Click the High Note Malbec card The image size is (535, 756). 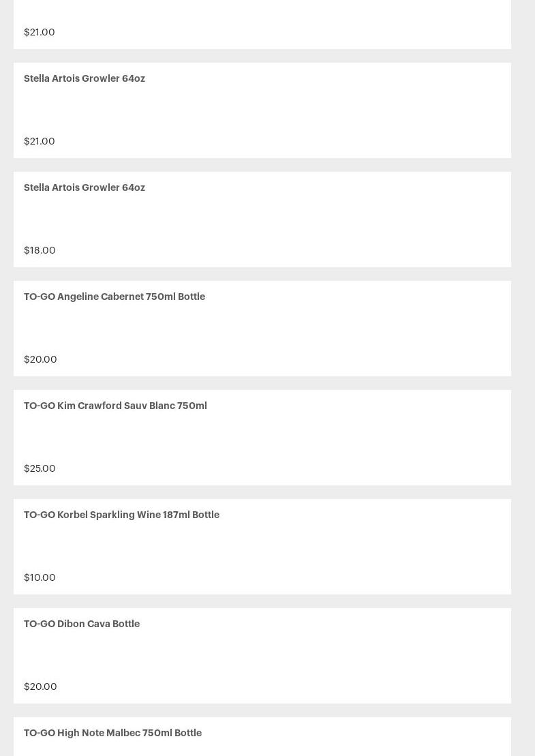341,740
